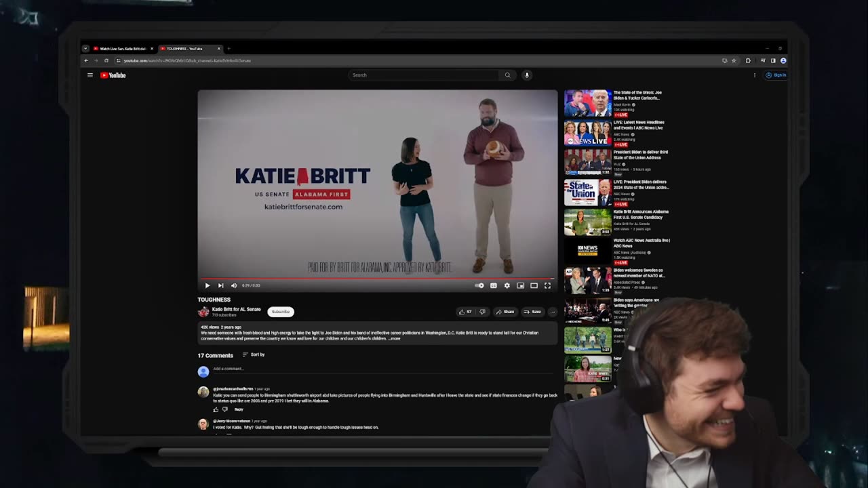Open Katie Britt for AL Senate channel name
Viewport: 868px width, 488px height.
tap(236, 309)
